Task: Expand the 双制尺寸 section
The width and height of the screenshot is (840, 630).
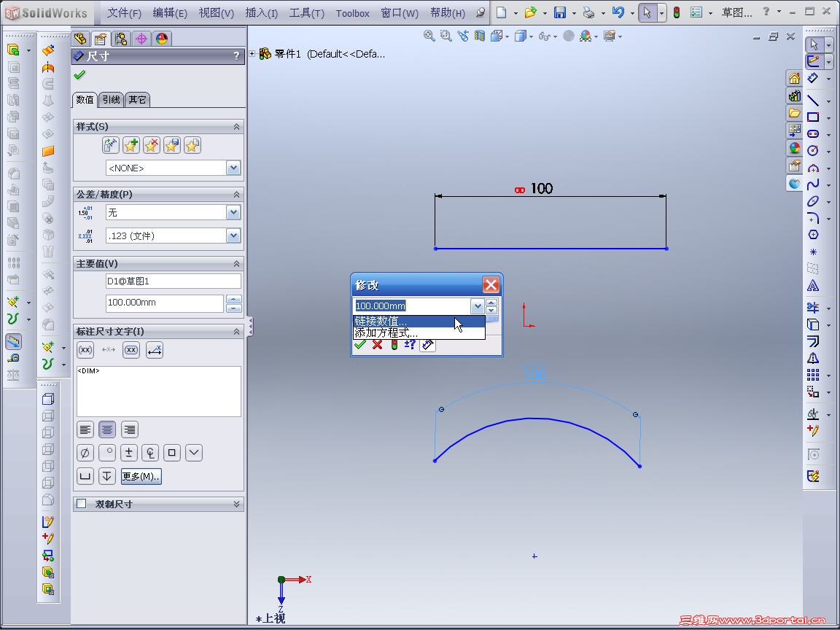Action: pyautogui.click(x=236, y=504)
